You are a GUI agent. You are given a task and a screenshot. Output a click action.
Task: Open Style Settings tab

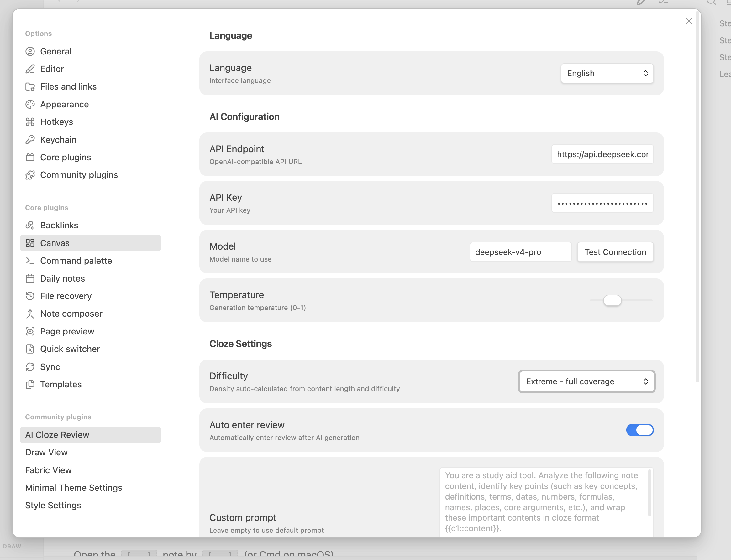pos(90,505)
